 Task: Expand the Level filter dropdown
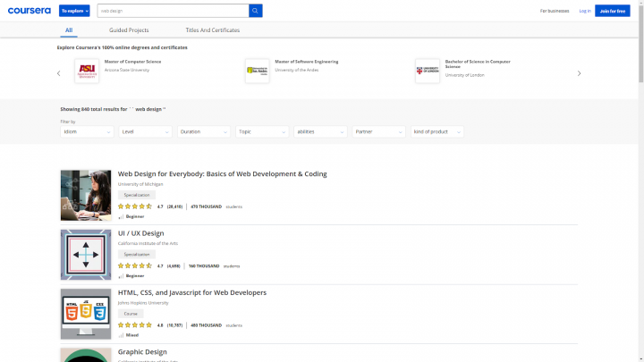pos(145,131)
